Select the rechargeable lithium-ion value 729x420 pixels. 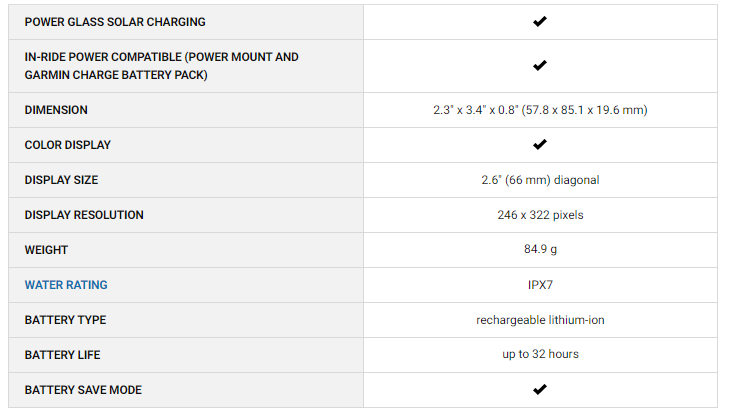click(x=540, y=320)
